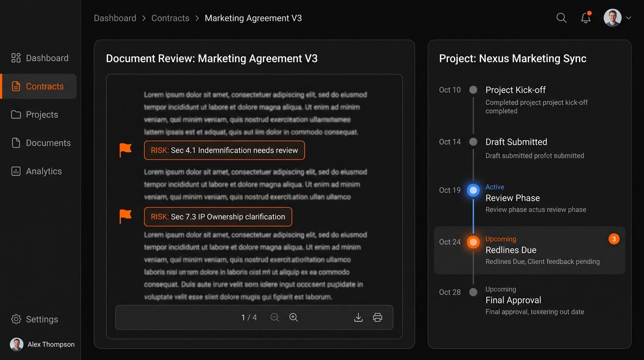Zoom in the document
644x360 pixels.
[x=293, y=317]
